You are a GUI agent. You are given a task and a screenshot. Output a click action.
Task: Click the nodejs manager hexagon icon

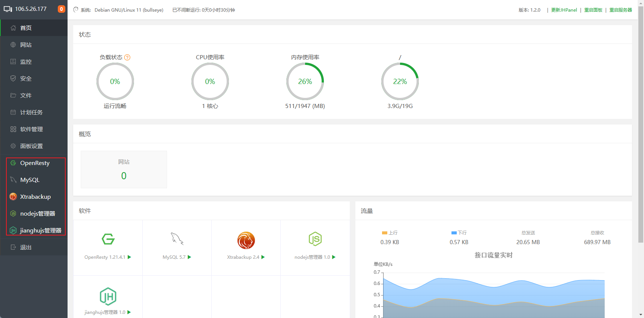(315, 239)
